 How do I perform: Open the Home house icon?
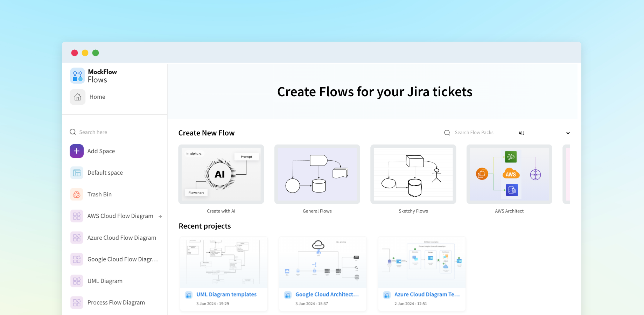[x=77, y=97]
